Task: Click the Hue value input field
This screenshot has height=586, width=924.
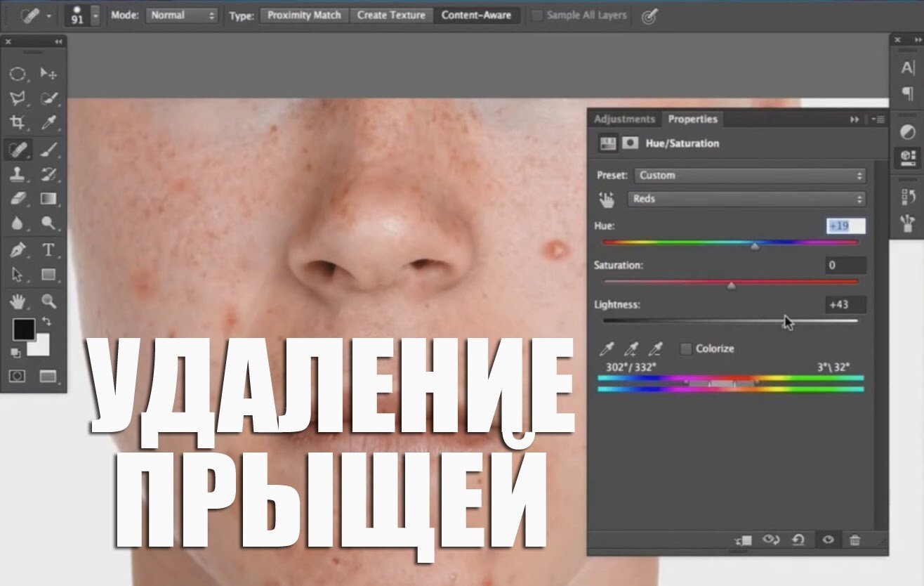Action: point(845,226)
